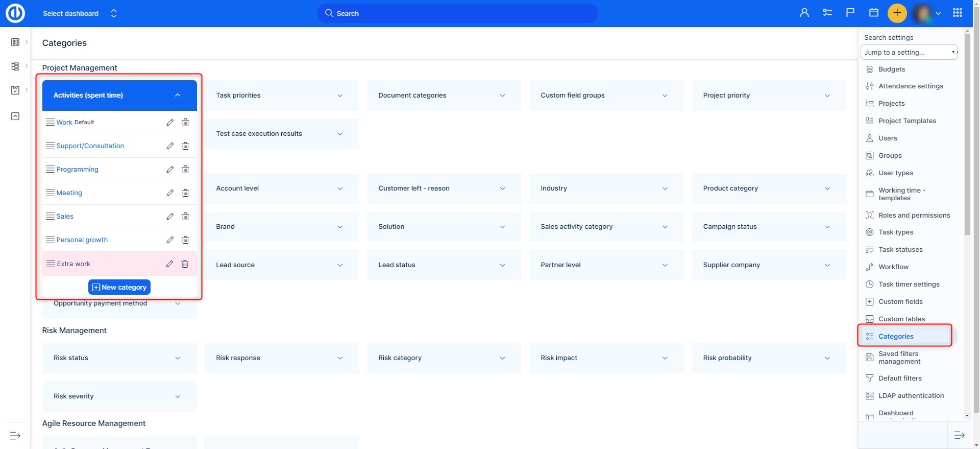Click the New category button
The image size is (980, 449).
click(x=119, y=288)
